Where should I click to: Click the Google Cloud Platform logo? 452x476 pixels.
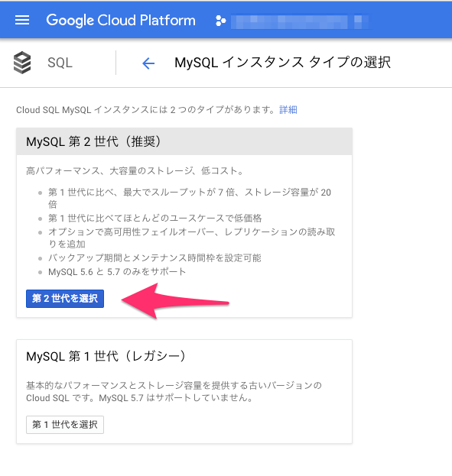[x=121, y=21]
